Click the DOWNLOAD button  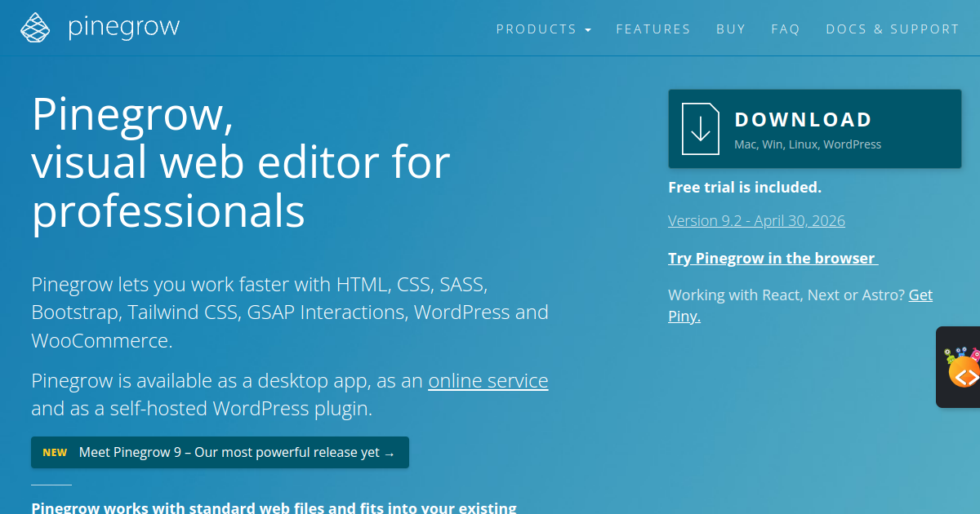pyautogui.click(x=814, y=129)
